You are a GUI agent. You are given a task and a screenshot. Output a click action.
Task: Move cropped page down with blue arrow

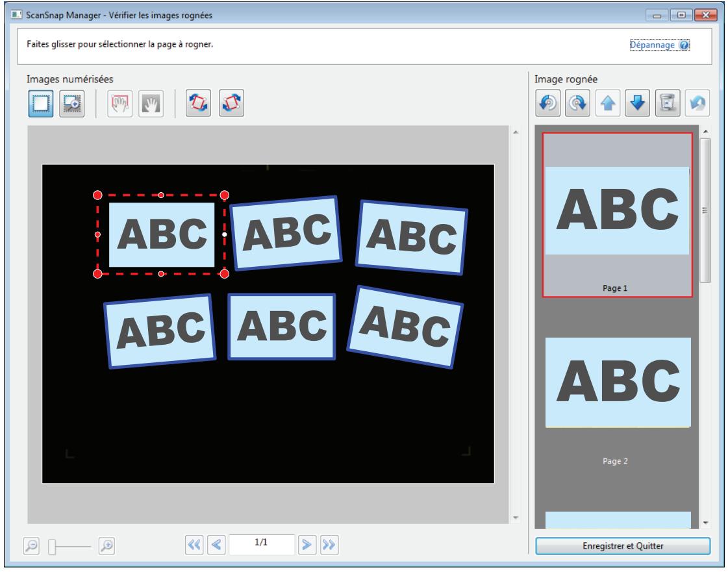[638, 103]
